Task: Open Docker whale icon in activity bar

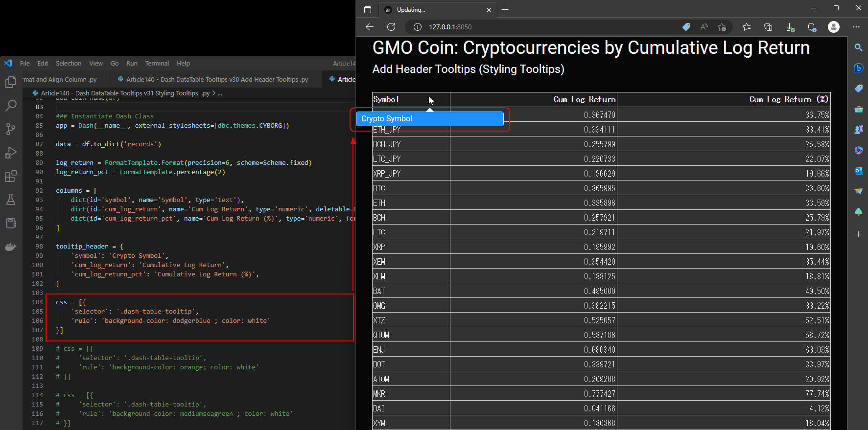Action: [10, 247]
